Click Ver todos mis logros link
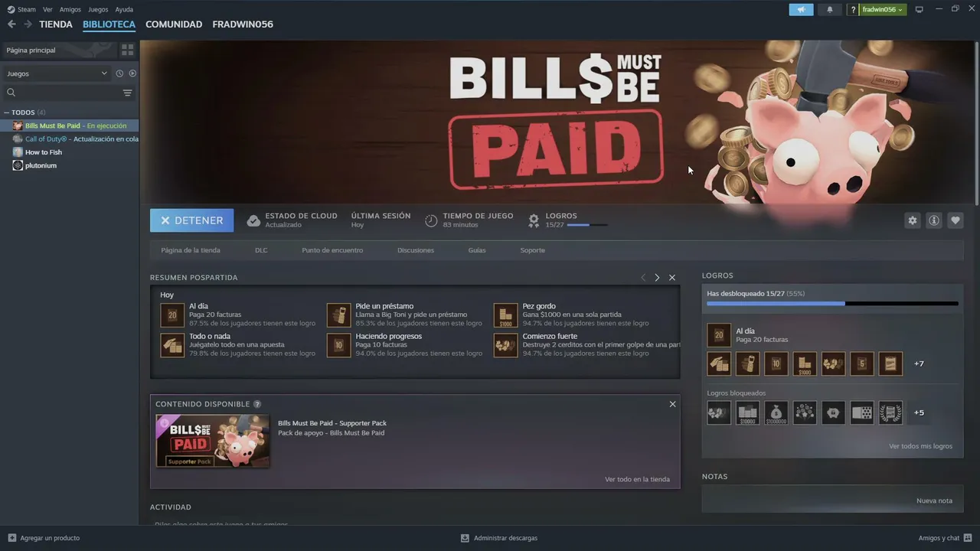Viewport: 980px width, 551px height. pos(920,446)
